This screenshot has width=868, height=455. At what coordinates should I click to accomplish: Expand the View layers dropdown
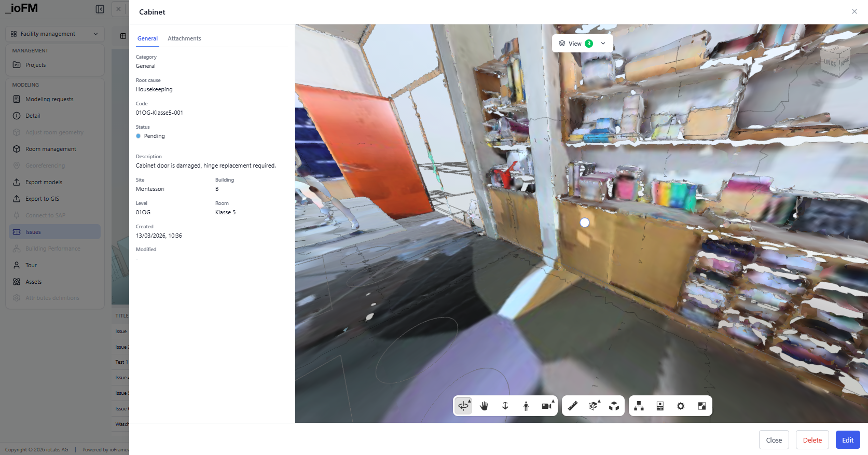coord(583,44)
